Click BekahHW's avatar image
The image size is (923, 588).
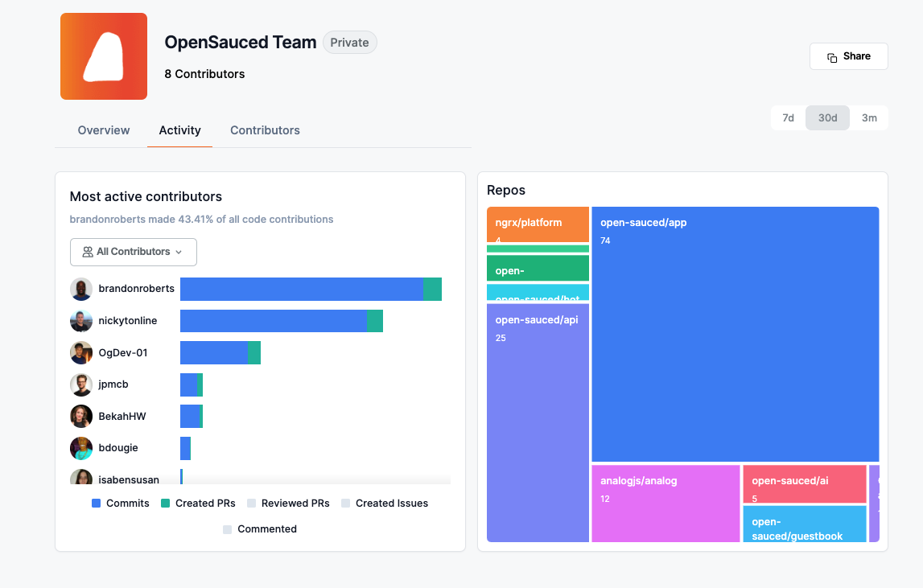pos(81,417)
